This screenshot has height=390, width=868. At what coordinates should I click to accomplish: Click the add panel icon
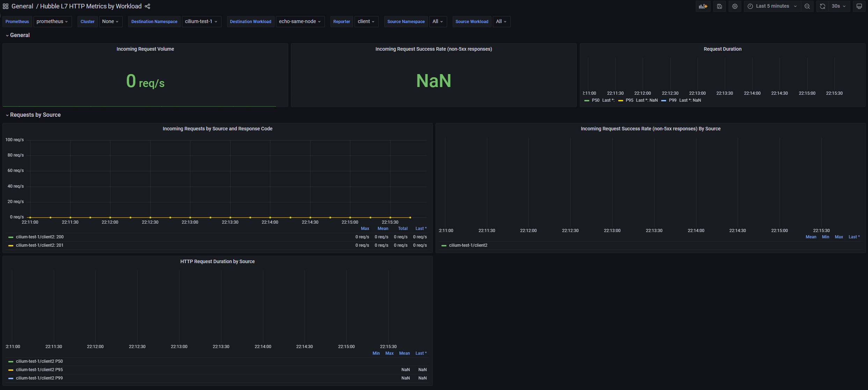click(703, 6)
